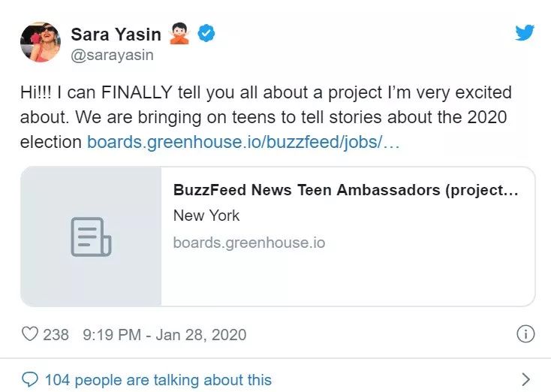Click the blue verified badge
The width and height of the screenshot is (551, 392).
206,34
